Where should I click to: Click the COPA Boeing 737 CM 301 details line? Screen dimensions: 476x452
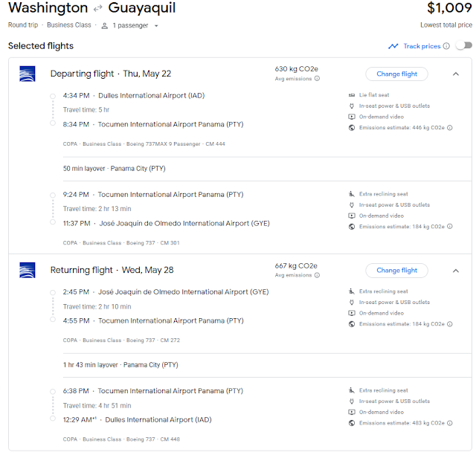click(121, 242)
